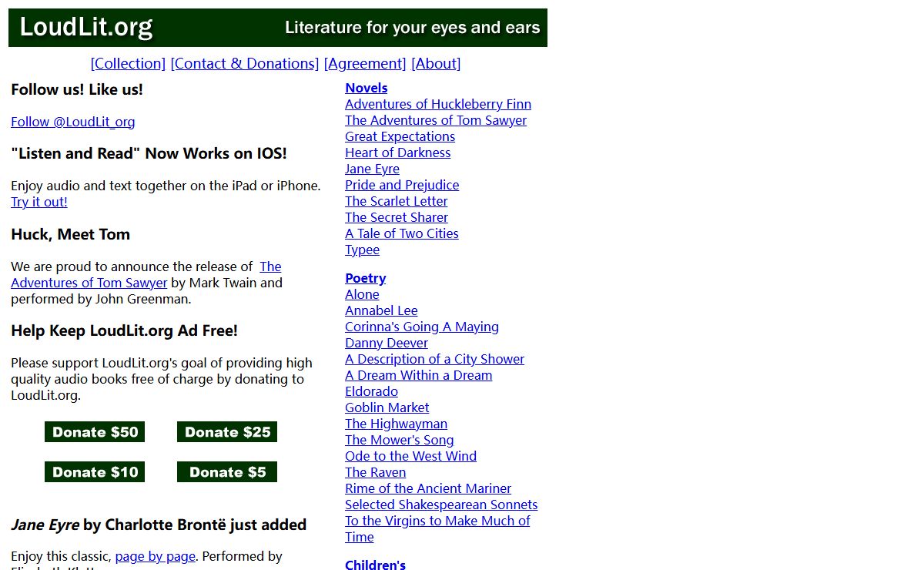The image size is (924, 570).
Task: Click the Donate $5 button
Action: (x=227, y=472)
